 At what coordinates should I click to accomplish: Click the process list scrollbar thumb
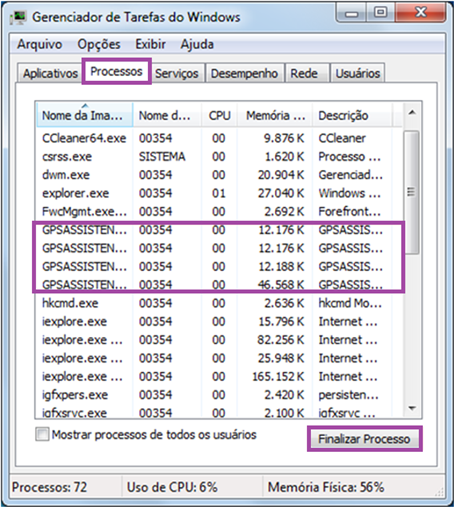412,192
